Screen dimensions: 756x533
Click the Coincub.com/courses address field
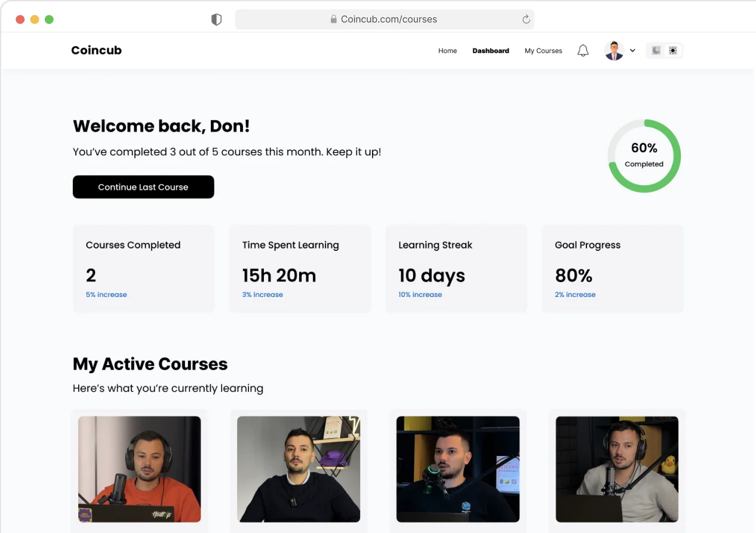click(x=385, y=19)
